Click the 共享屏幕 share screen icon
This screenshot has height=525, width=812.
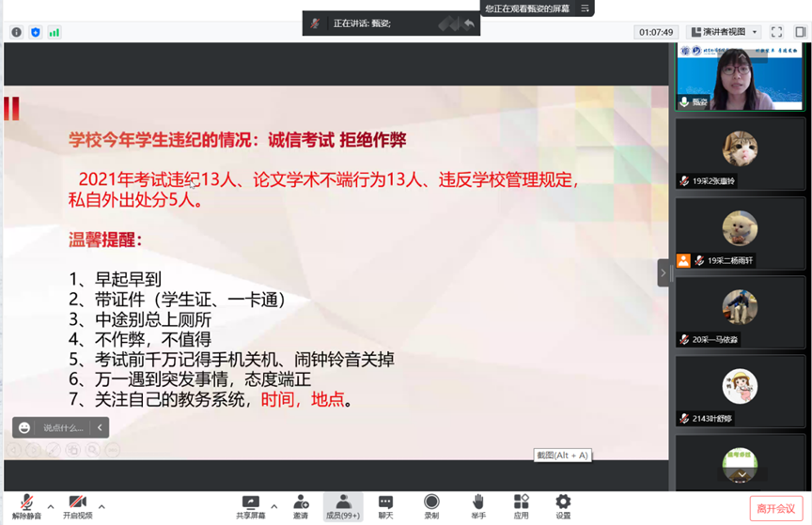[x=250, y=506]
